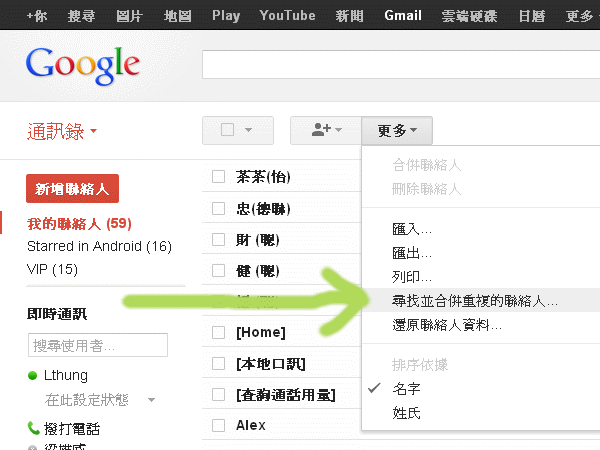Open contact 忠(德聯)
The image size is (600, 450).
coord(263,209)
